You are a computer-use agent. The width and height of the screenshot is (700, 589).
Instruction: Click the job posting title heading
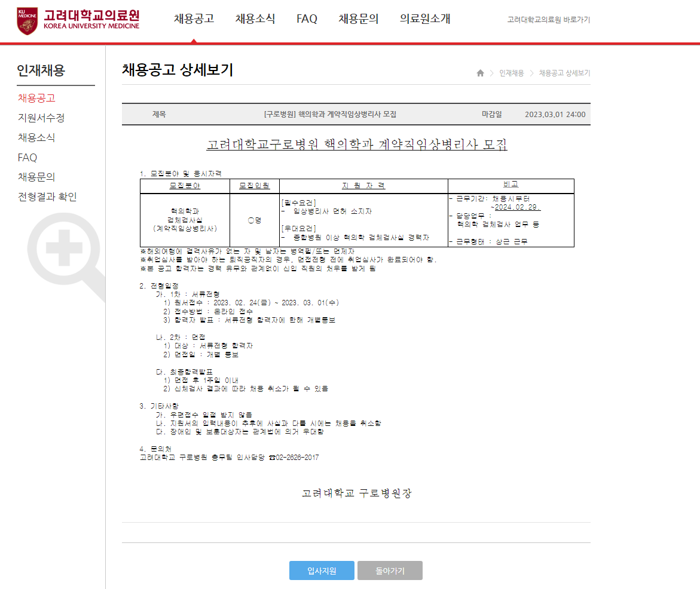coord(356,145)
